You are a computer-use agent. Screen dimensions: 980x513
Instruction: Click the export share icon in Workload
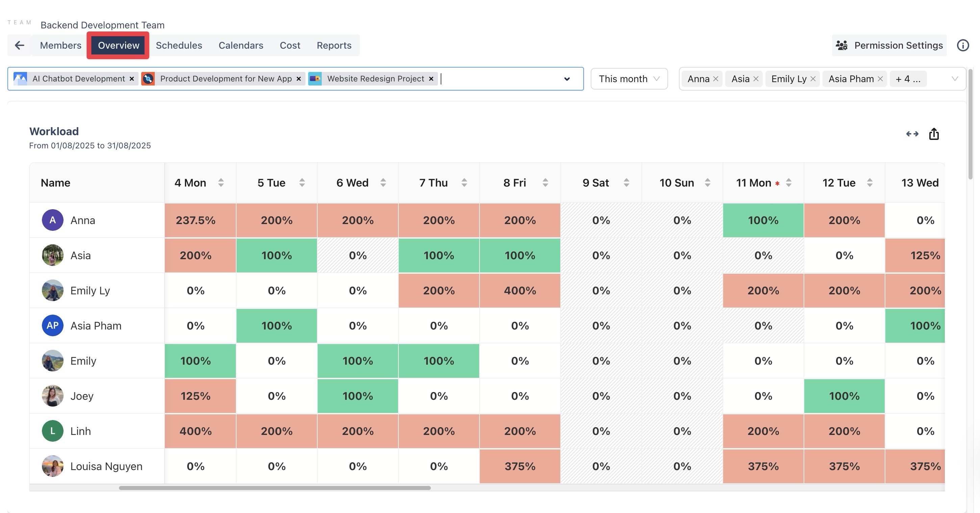934,134
